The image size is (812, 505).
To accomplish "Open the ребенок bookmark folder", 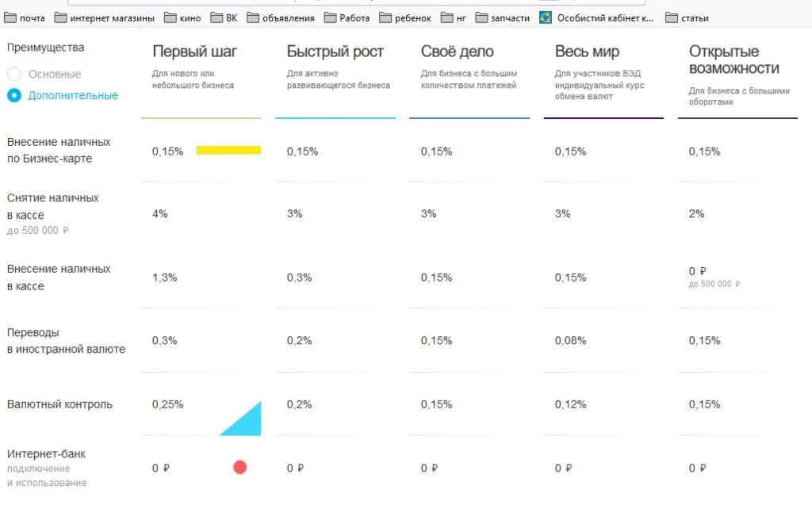I will click(405, 18).
